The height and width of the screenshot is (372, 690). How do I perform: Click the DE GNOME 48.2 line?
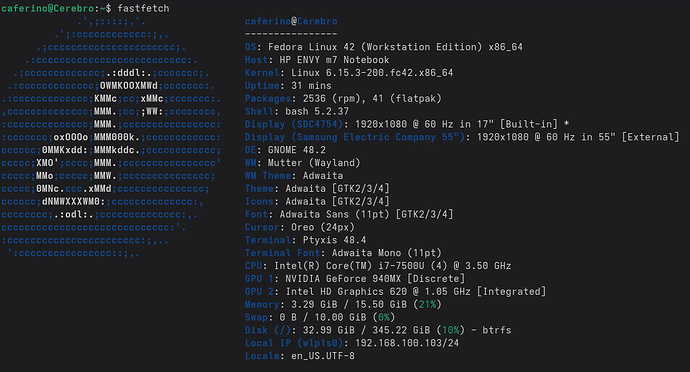(285, 150)
